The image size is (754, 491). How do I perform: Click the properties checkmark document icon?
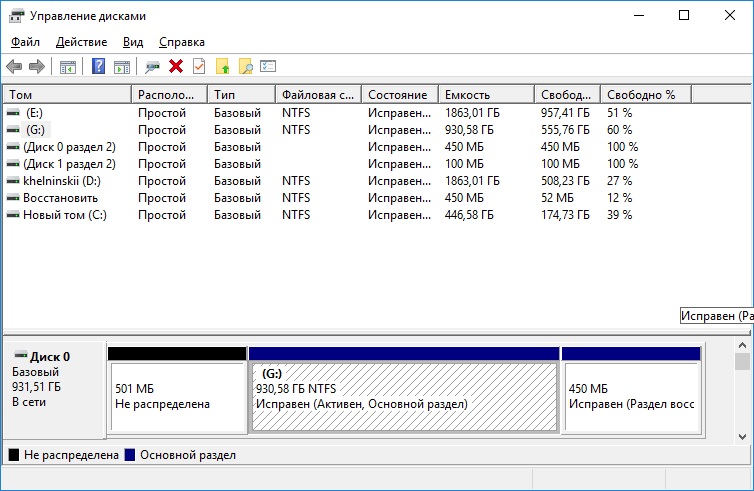pos(199,66)
